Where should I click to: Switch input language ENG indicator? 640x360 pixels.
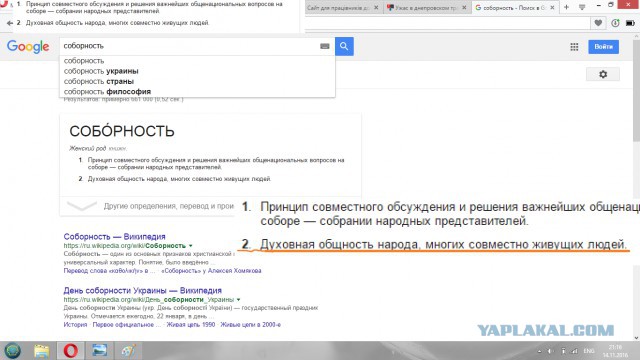(589, 351)
